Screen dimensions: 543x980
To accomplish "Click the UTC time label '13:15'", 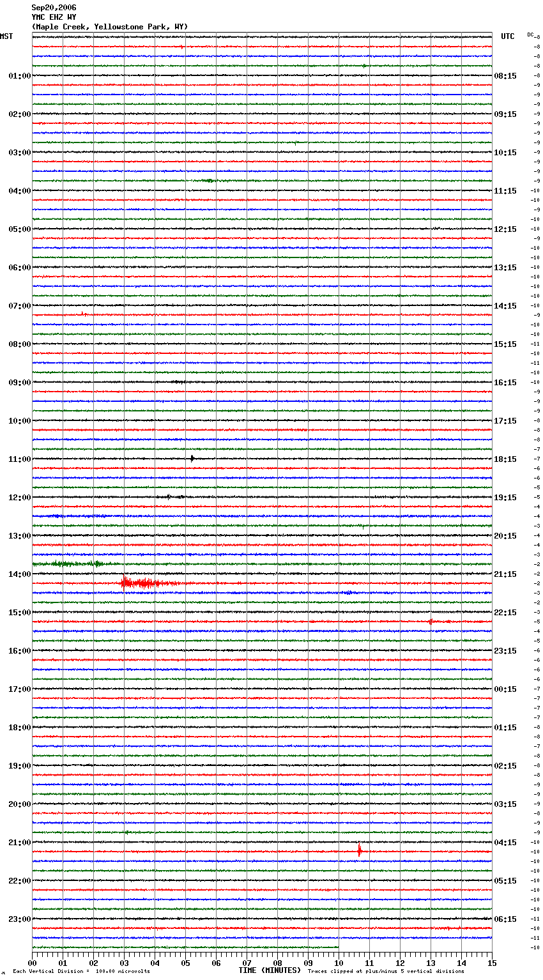I will point(505,268).
